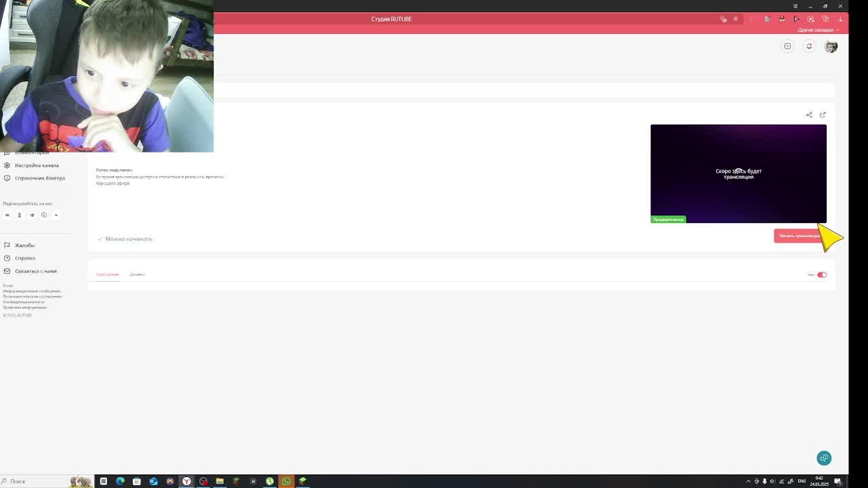Expand Другие закладки bookmarks dropdown

tap(818, 30)
